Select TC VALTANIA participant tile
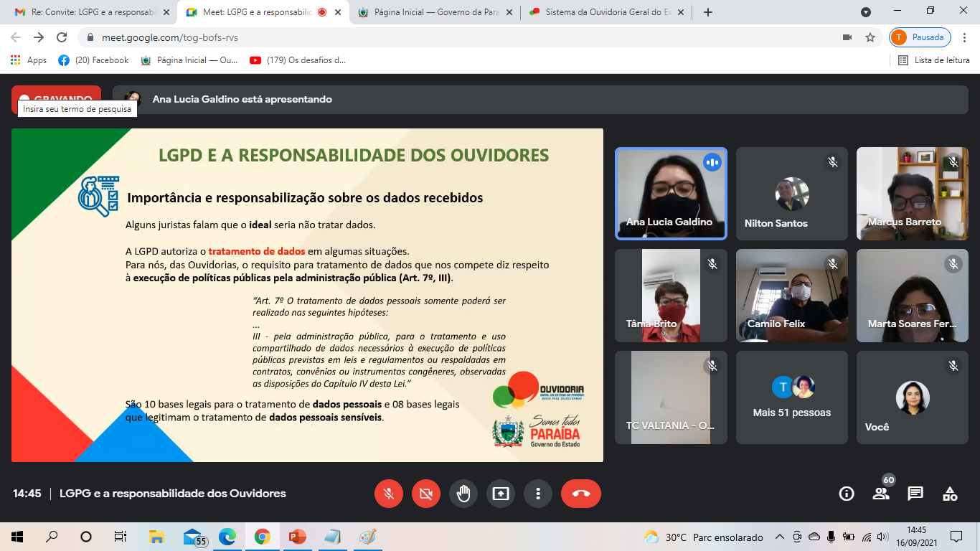980x551 pixels. tap(671, 397)
